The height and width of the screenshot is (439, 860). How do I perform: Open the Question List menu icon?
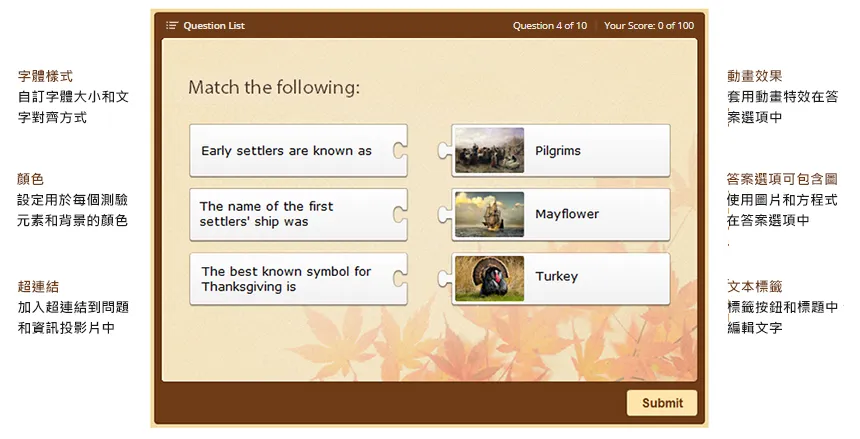tap(172, 26)
